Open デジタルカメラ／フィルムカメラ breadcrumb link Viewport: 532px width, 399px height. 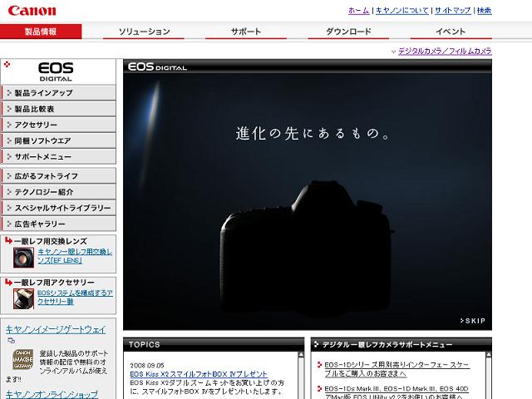tap(445, 52)
